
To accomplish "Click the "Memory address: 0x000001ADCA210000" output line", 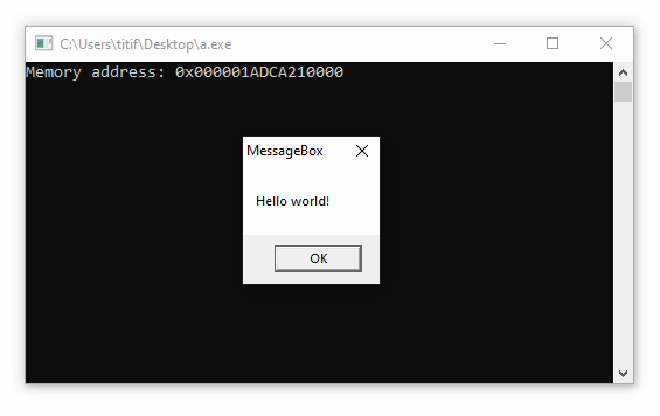I will tap(184, 72).
